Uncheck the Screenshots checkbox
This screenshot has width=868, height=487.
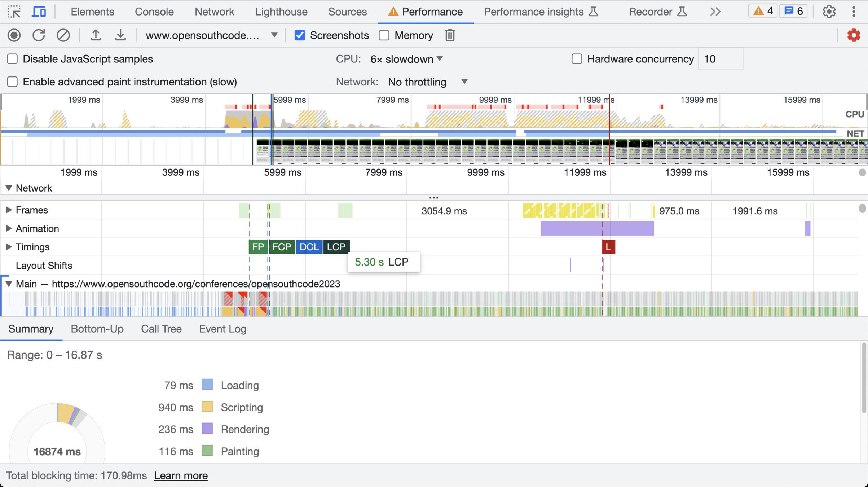[x=300, y=35]
